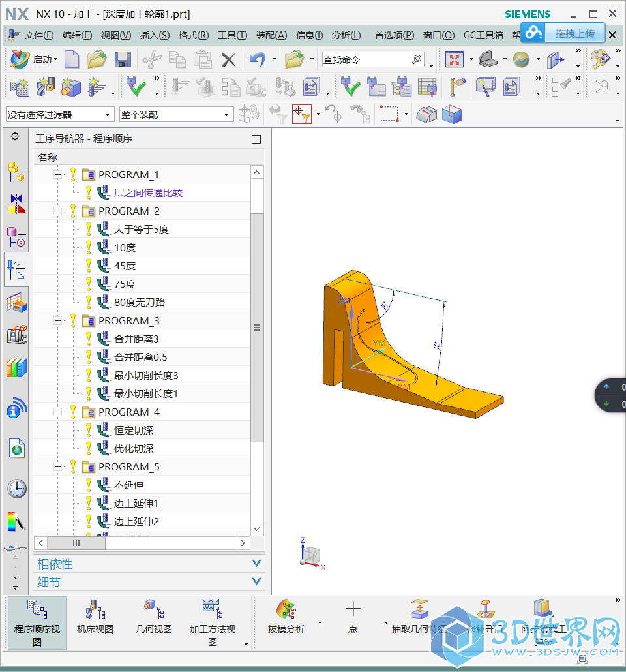Switch to 几何视图
This screenshot has height=672, width=626.
click(x=154, y=618)
